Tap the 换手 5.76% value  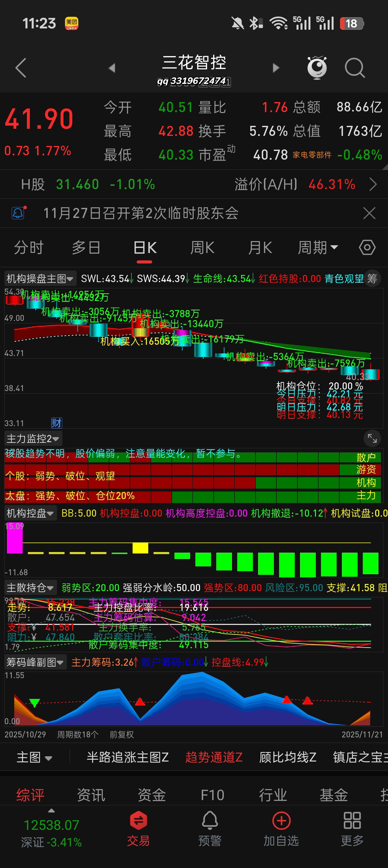(268, 131)
